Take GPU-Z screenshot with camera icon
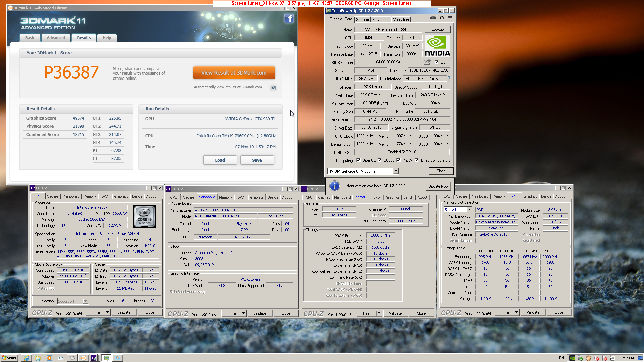This screenshot has height=362, width=644. 433,18
